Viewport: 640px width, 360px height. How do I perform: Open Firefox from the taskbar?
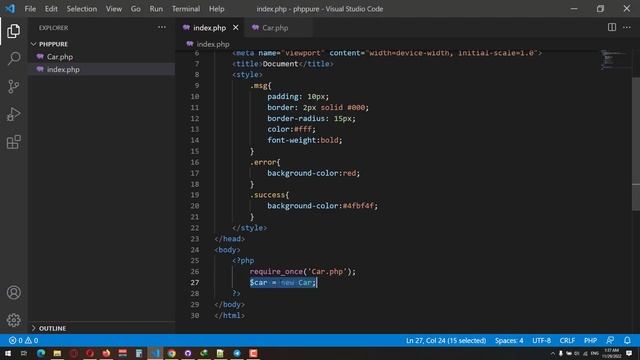pos(106,353)
